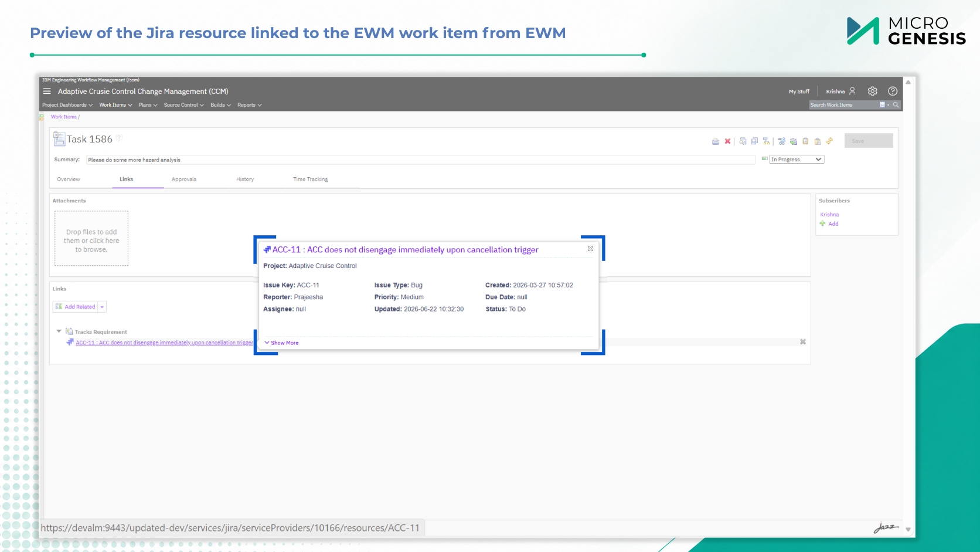Click the clipboard copy icon

(805, 141)
